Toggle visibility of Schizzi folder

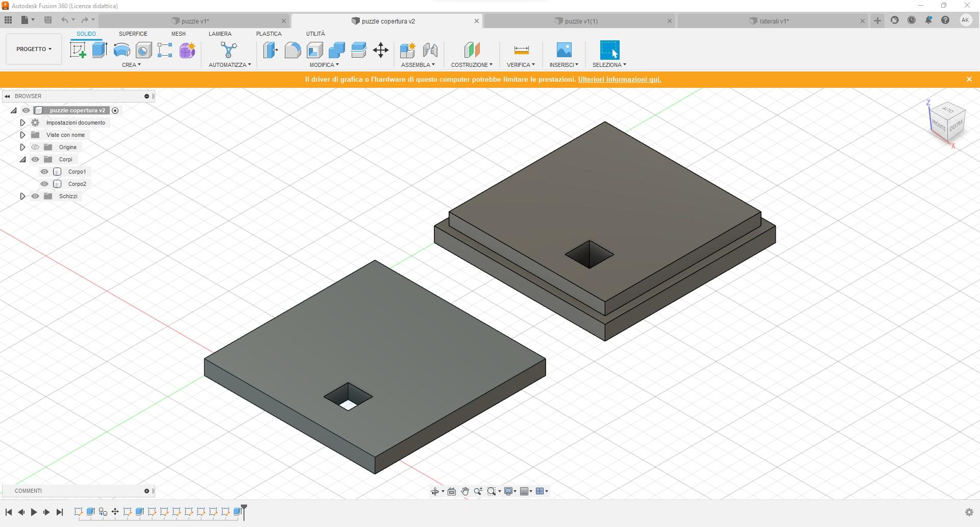(x=35, y=196)
